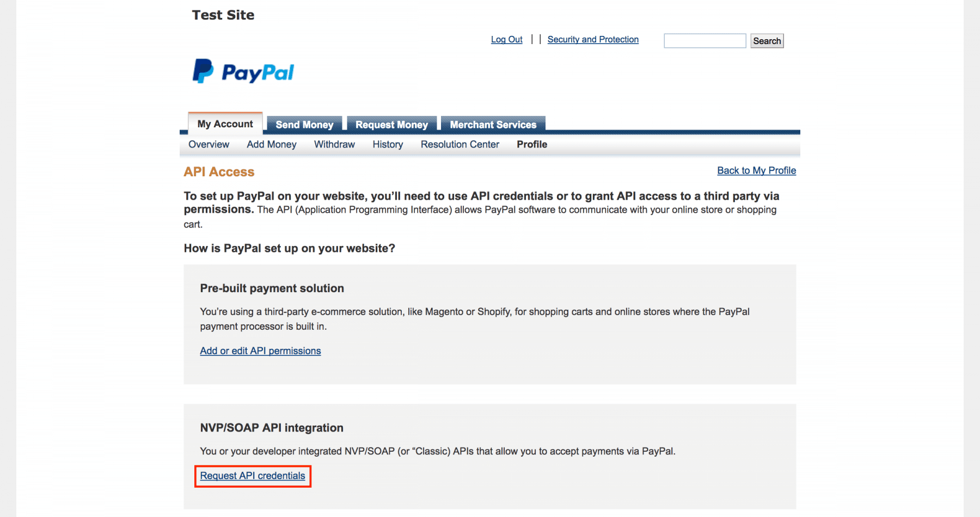This screenshot has width=980, height=517.
Task: Open Security and Protection
Action: pos(593,39)
